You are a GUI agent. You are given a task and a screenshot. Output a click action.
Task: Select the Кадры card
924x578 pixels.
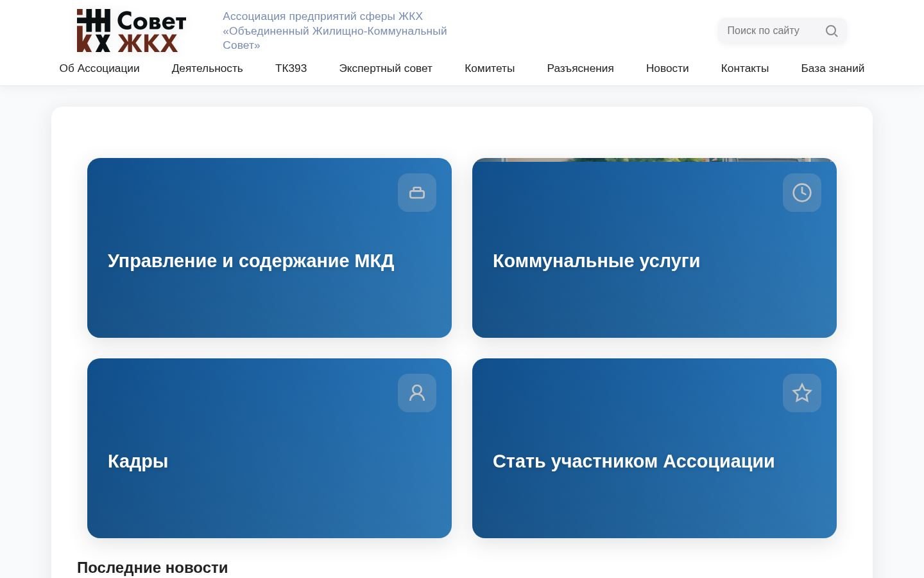coord(269,448)
